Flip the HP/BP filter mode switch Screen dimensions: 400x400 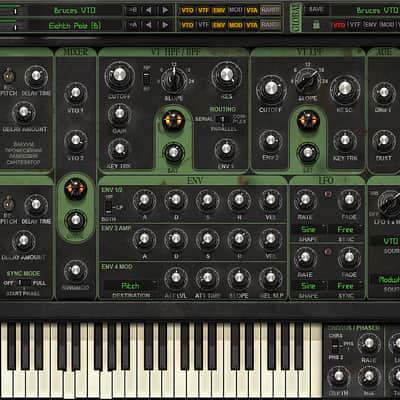[146, 79]
